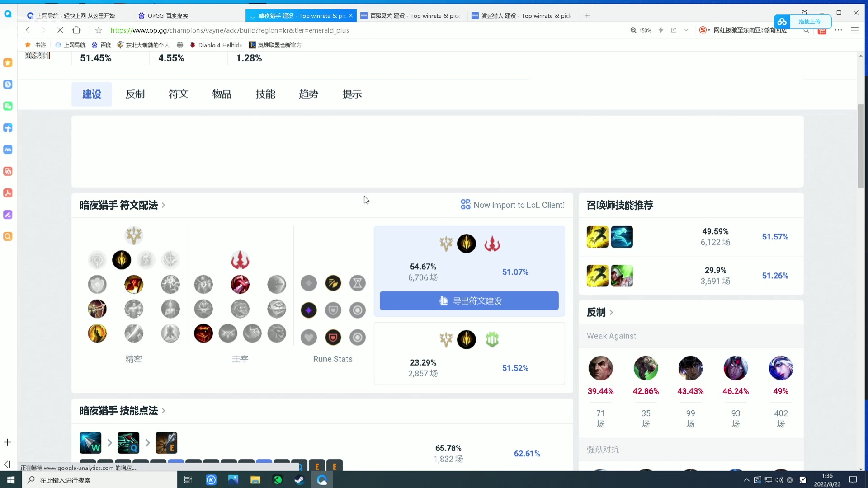Image resolution: width=868 pixels, height=488 pixels.
Task: Switch to the 反制 tab
Action: tap(135, 94)
